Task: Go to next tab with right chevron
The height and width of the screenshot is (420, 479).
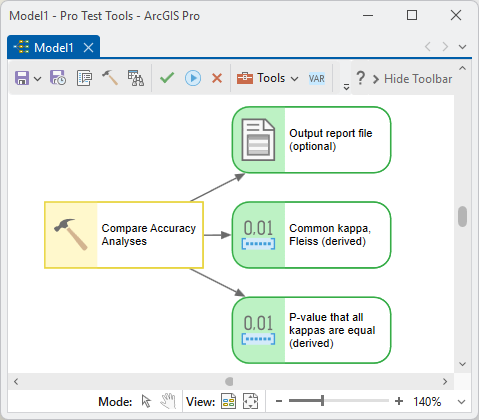Action: tap(445, 47)
